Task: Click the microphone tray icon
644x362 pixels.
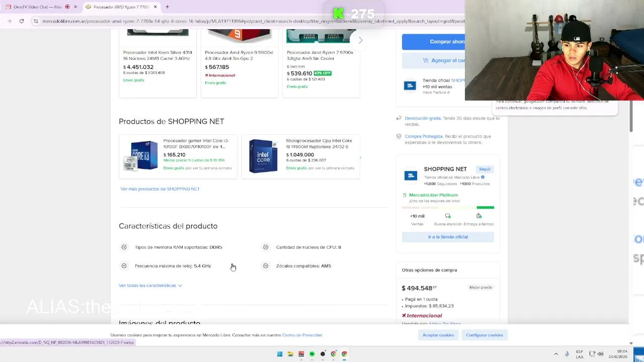Action: [567, 354]
